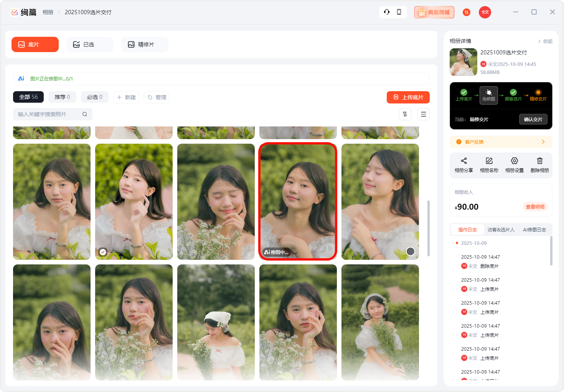This screenshot has height=392, width=564.
Task: Click the 上传底片 upload button
Action: coord(408,97)
